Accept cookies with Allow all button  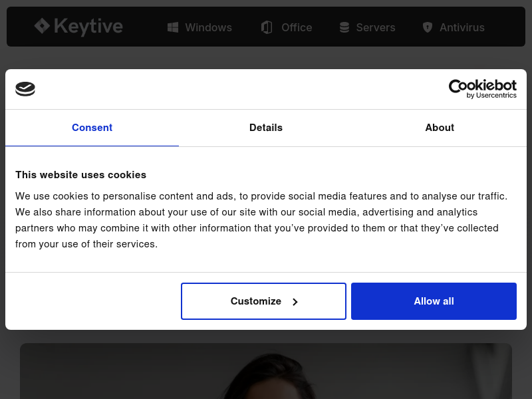(434, 301)
